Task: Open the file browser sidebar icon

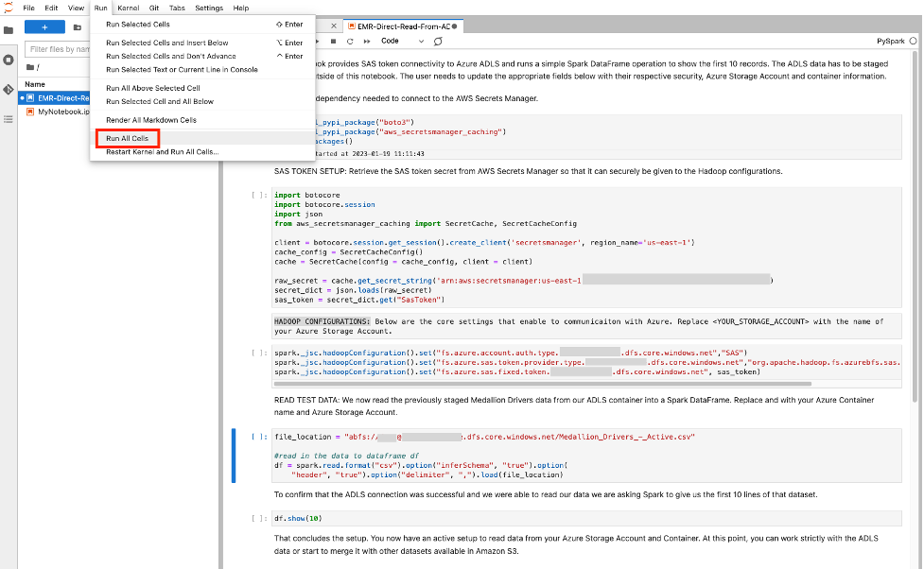Action: click(9, 29)
